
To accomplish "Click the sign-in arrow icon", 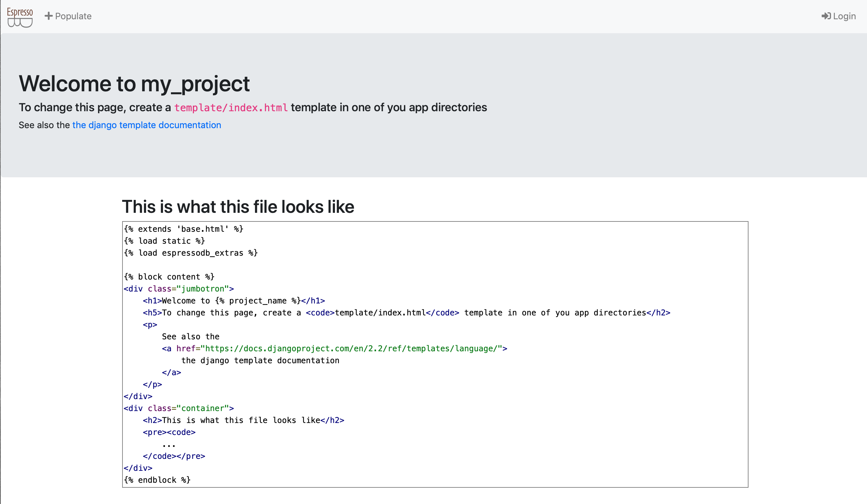I will (x=826, y=16).
